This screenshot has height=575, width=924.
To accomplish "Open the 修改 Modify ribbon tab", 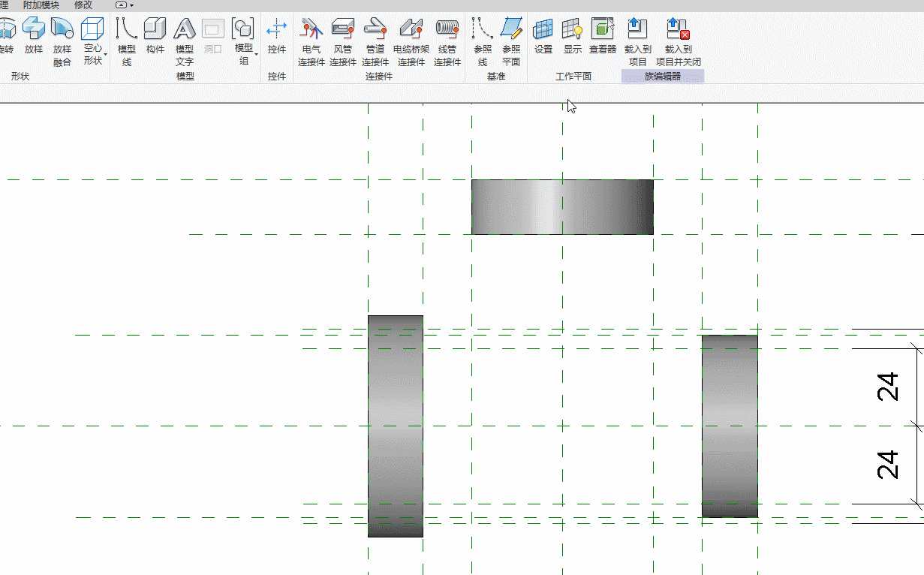I will (x=83, y=5).
